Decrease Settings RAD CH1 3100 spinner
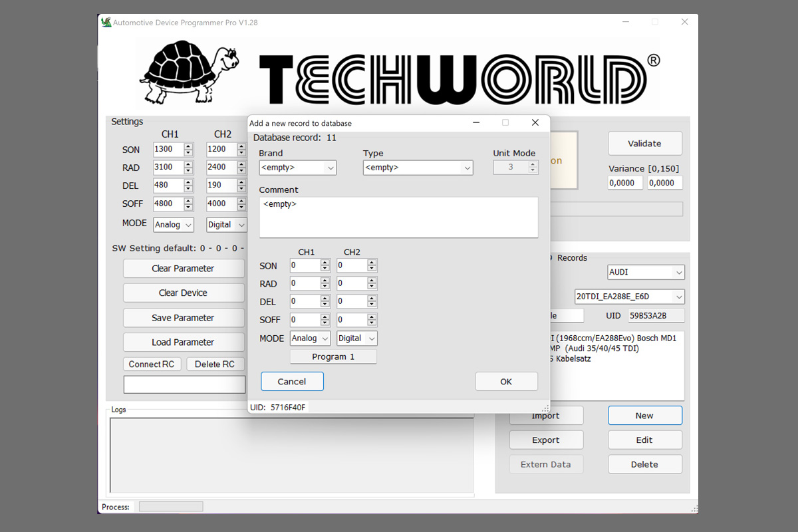The width and height of the screenshot is (798, 532). [189, 171]
